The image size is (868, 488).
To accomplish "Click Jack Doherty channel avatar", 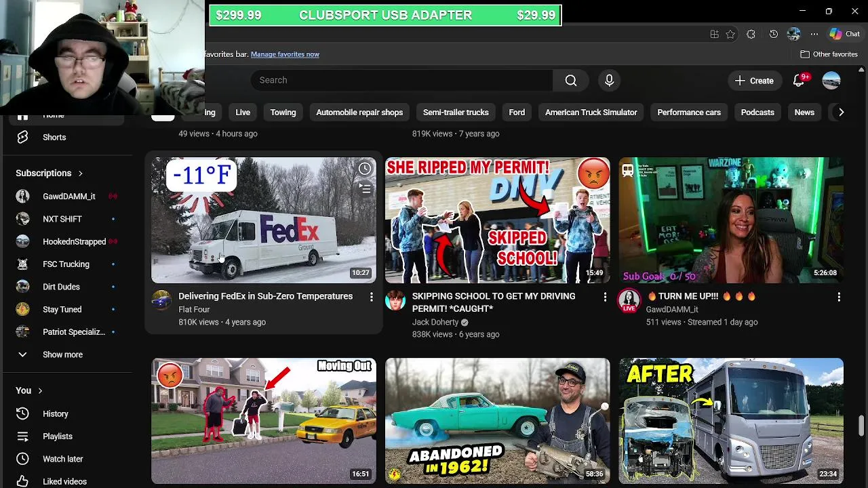I will [395, 300].
